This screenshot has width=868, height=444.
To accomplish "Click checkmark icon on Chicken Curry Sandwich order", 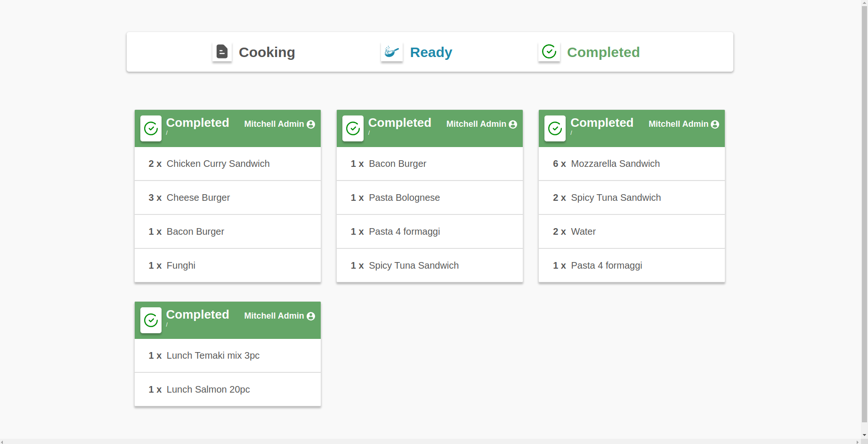I will (151, 129).
